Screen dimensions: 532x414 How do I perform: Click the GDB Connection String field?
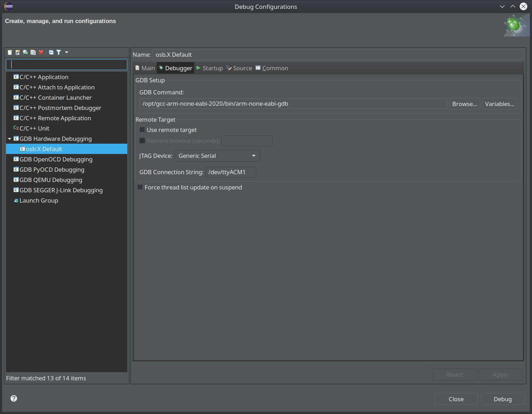point(230,172)
